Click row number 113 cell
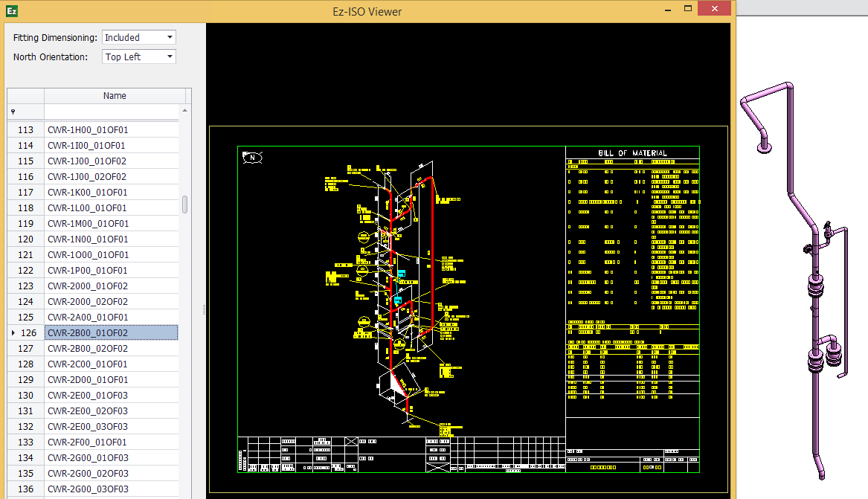868x499 pixels. (25, 129)
